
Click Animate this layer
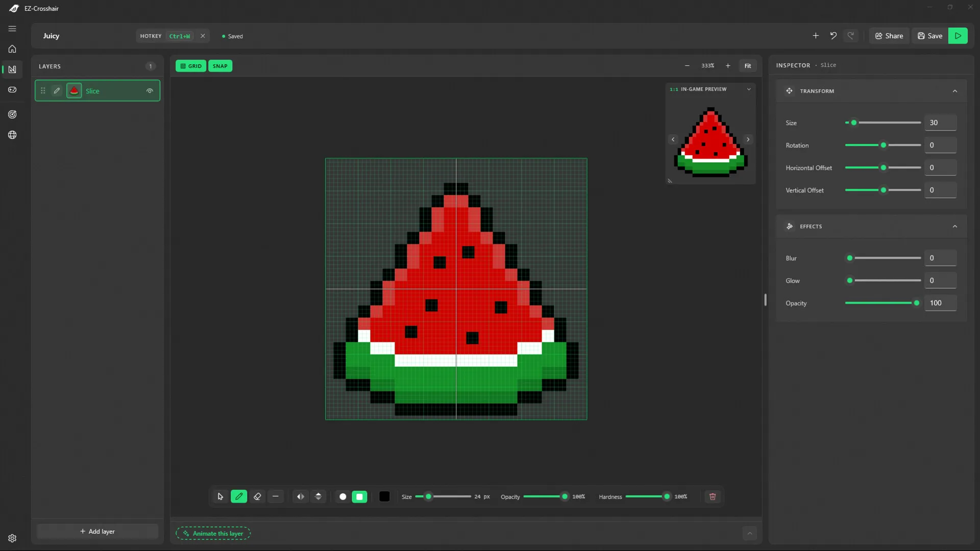(213, 534)
